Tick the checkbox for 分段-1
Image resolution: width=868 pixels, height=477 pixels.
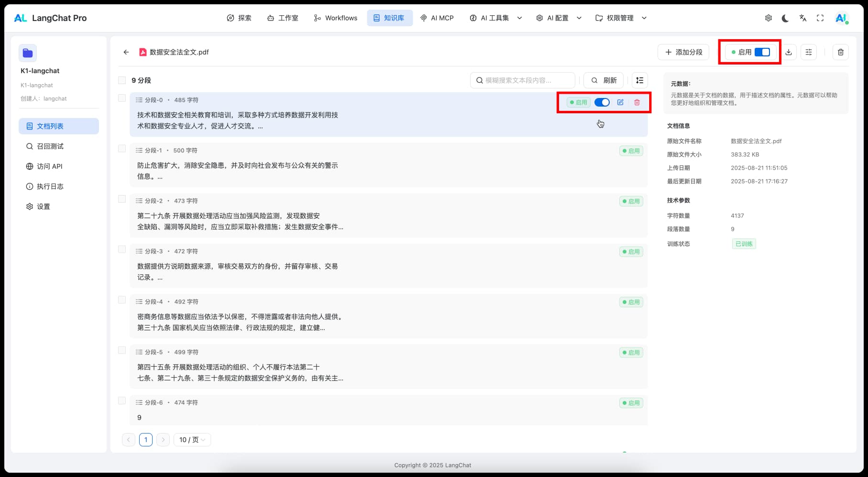(122, 149)
